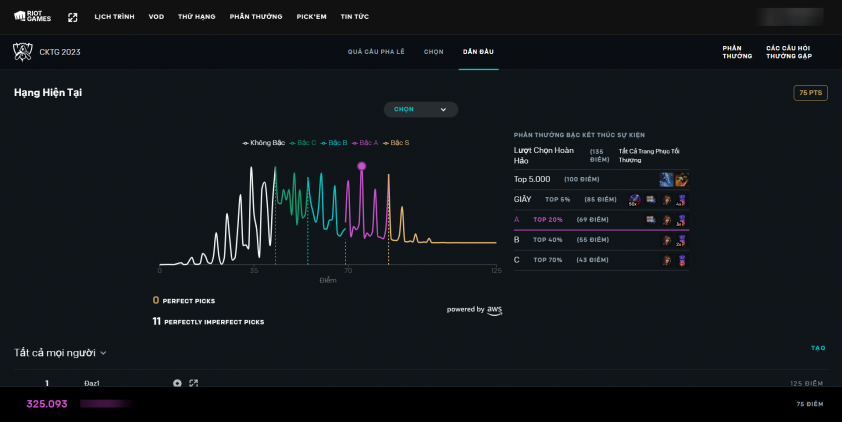
Task: Click the B TOP 40% tier label
Action: 538,239
